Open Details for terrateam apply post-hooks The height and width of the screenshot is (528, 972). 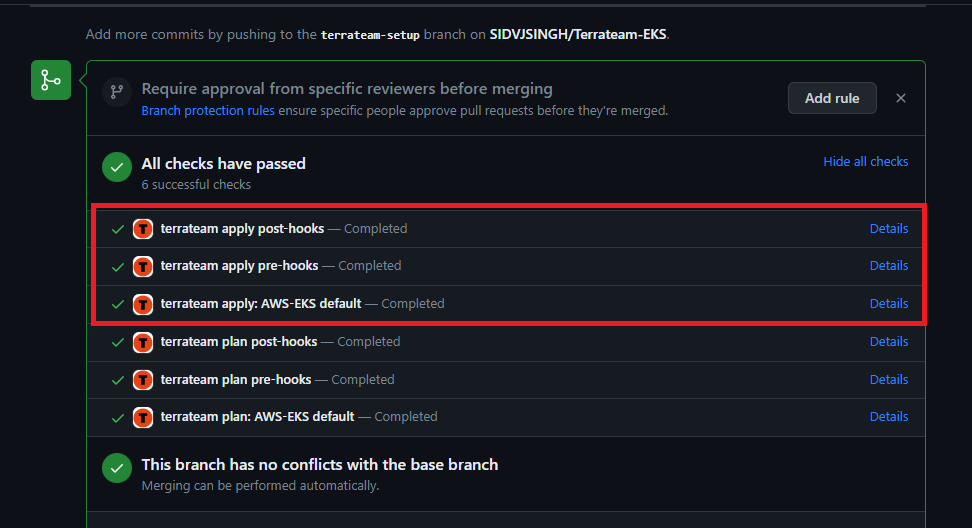point(888,229)
